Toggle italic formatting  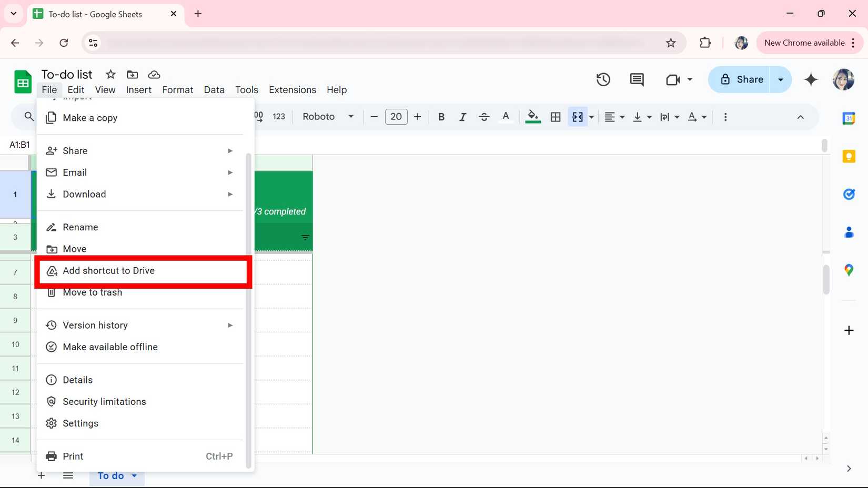462,117
